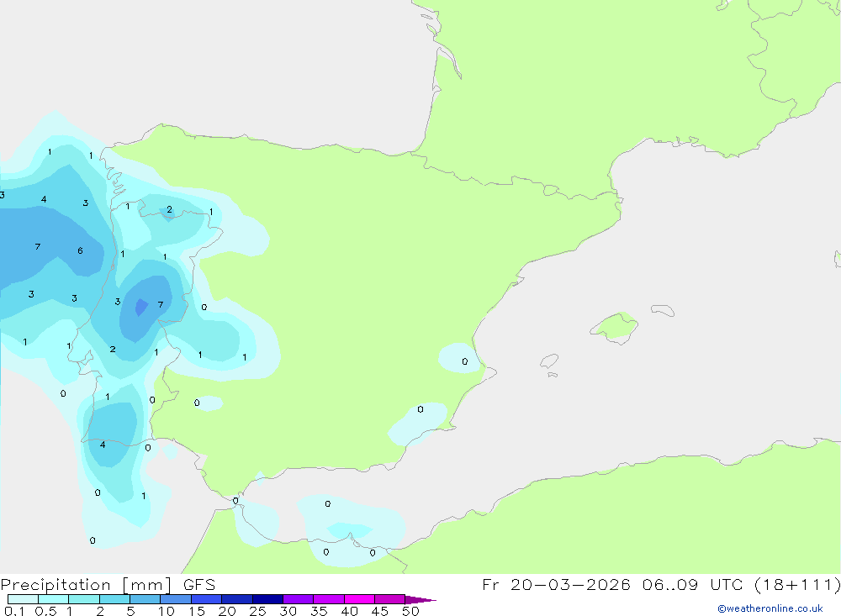This screenshot has height=616, width=841.
Task: Click the legend label '25'
Action: point(258,611)
